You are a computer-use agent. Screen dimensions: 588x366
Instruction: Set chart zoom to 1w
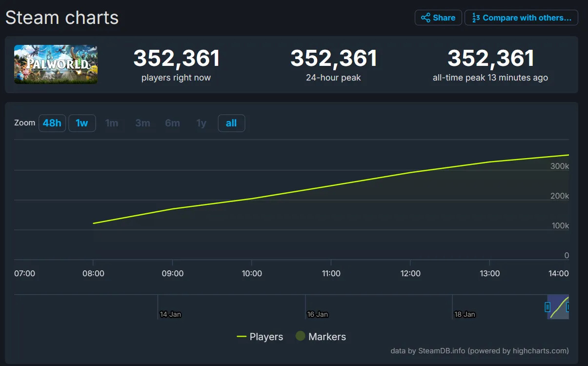point(82,123)
